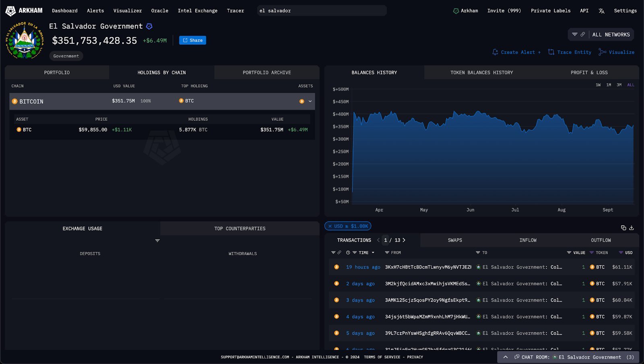Export transactions using the download icon
644x364 pixels.
coord(631,228)
